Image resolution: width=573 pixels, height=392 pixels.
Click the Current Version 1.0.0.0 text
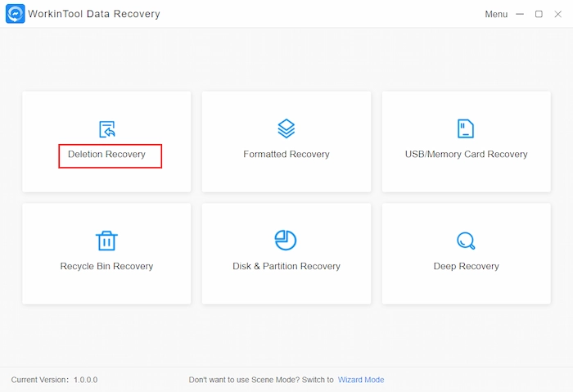[x=55, y=380]
